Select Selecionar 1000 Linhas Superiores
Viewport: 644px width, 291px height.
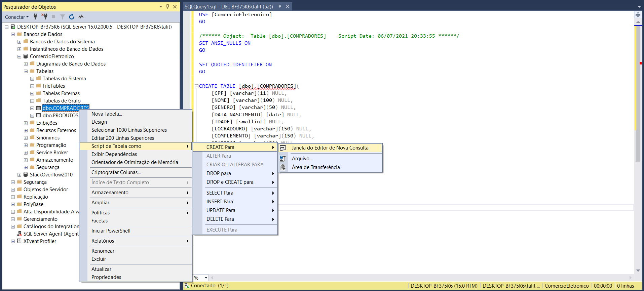[x=136, y=130]
